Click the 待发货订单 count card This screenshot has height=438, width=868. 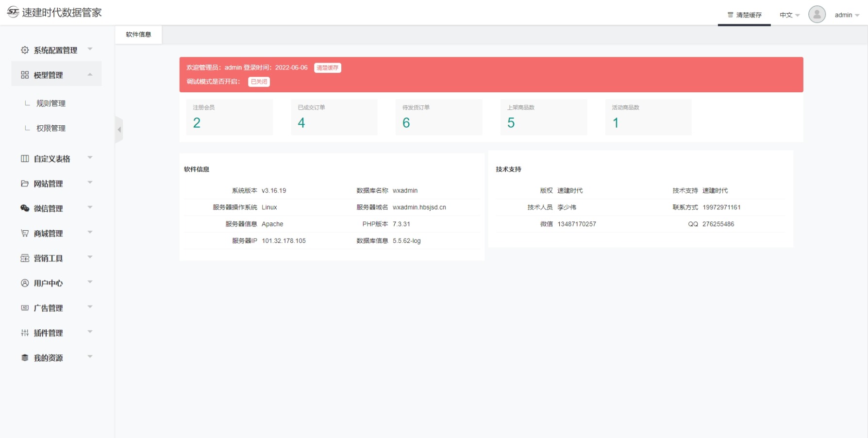click(439, 117)
